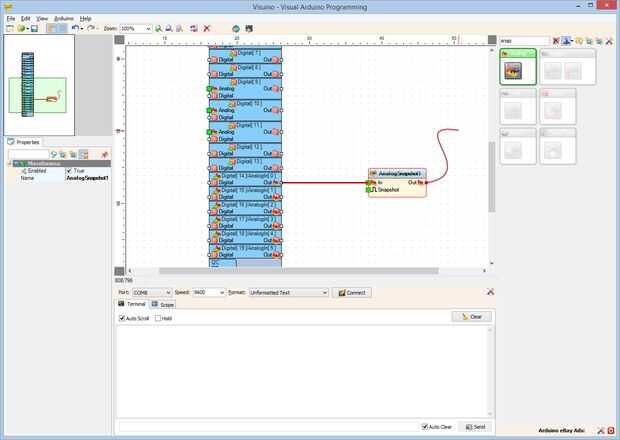Close the serial terminal panel tools icon

click(x=490, y=292)
